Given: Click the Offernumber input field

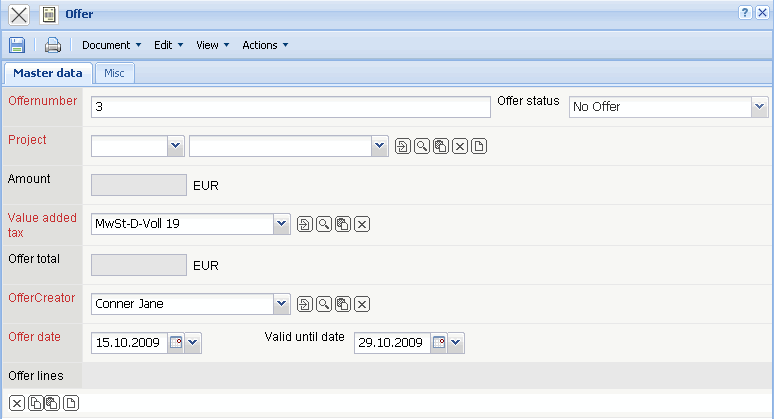Looking at the screenshot, I should [290, 107].
